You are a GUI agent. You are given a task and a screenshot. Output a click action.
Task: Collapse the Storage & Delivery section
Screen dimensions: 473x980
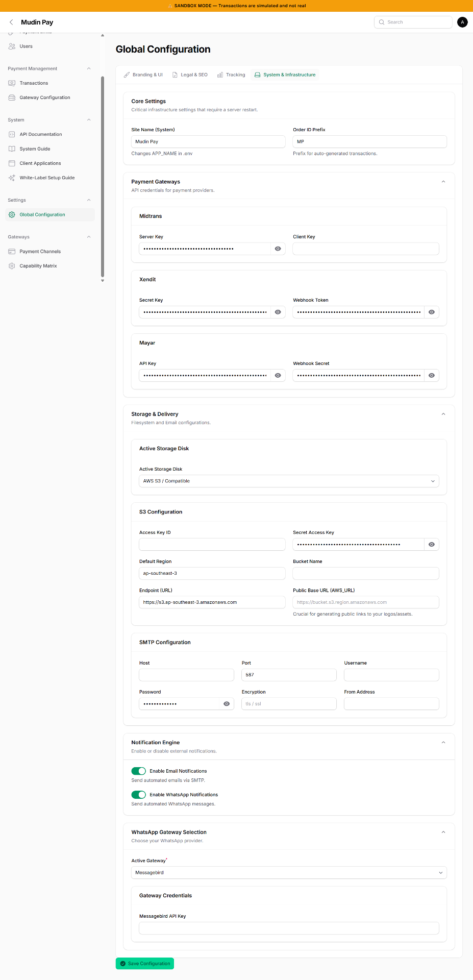(443, 414)
